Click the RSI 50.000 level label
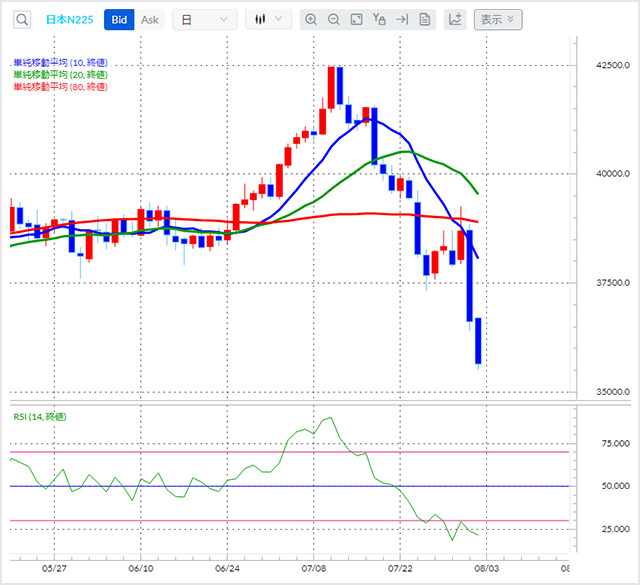The width and height of the screenshot is (640, 585). point(616,486)
